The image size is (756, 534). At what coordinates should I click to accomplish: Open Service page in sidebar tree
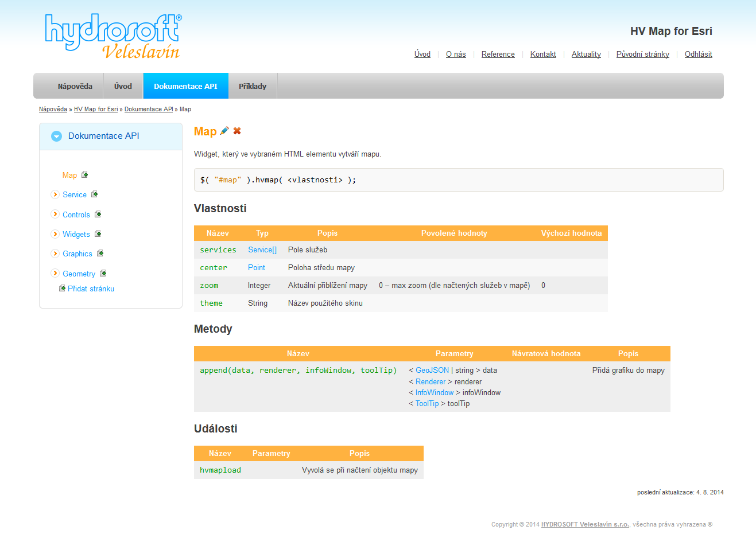point(75,194)
